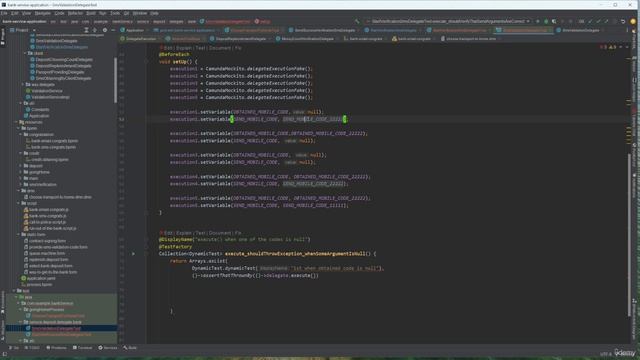640x360 pixels.
Task: Open the View menu
Action: coord(26,13)
